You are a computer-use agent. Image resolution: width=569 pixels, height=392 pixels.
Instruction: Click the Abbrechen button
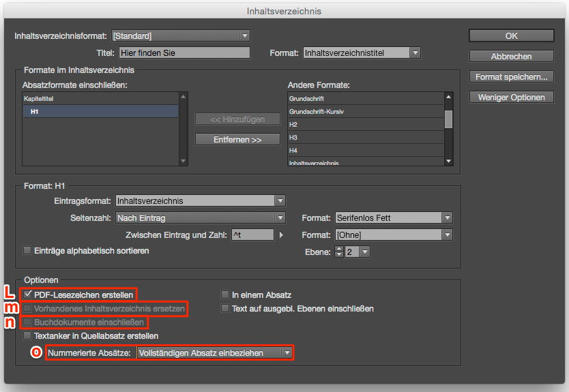(511, 56)
